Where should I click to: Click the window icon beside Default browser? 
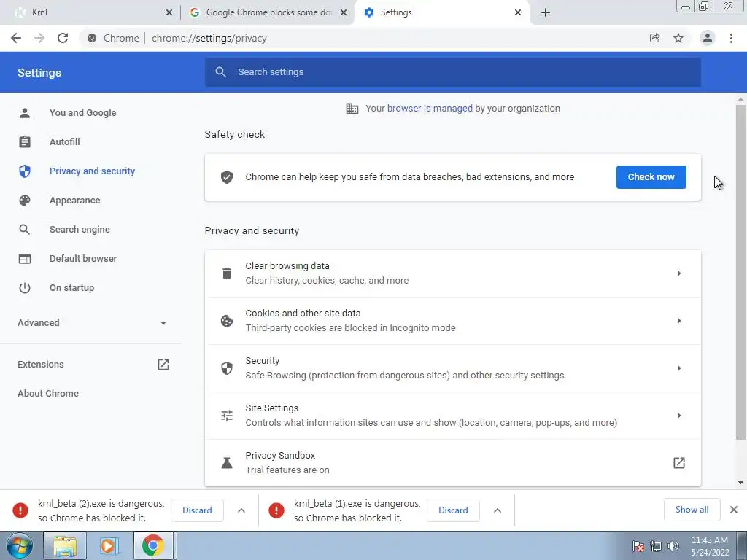pyautogui.click(x=25, y=259)
